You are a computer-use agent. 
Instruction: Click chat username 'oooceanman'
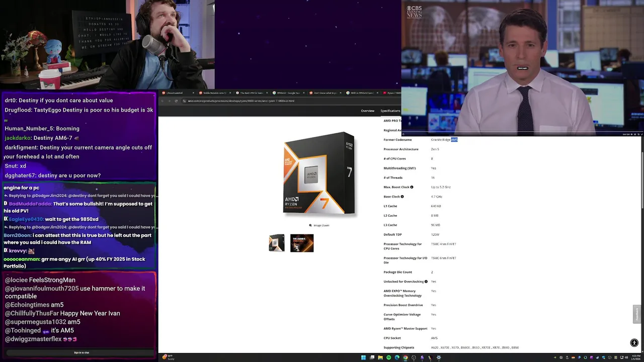pyautogui.click(x=21, y=259)
